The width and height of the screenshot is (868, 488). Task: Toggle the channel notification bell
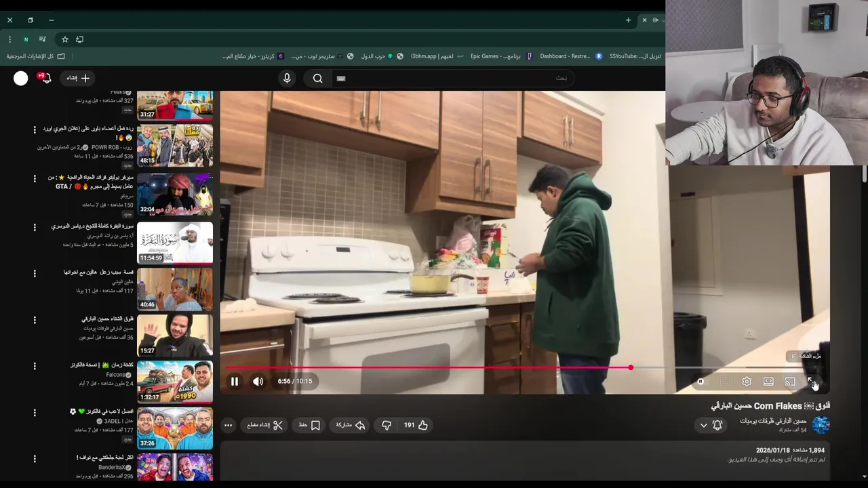(x=717, y=425)
